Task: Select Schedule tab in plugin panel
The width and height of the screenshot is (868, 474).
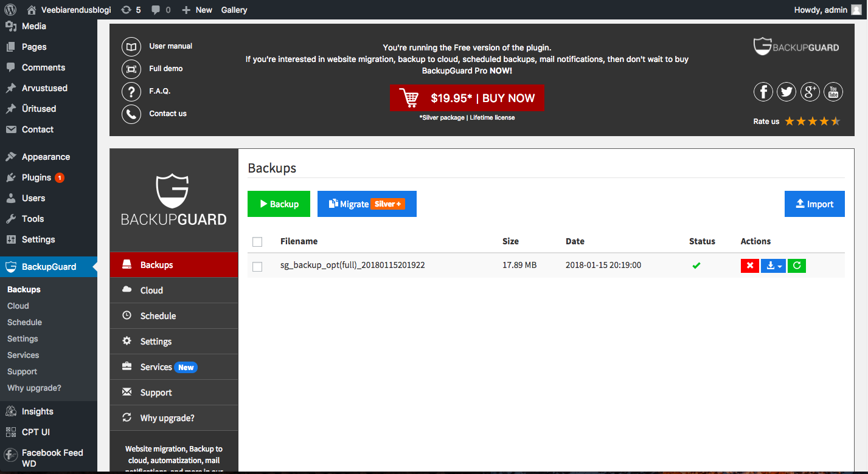Action: tap(174, 316)
